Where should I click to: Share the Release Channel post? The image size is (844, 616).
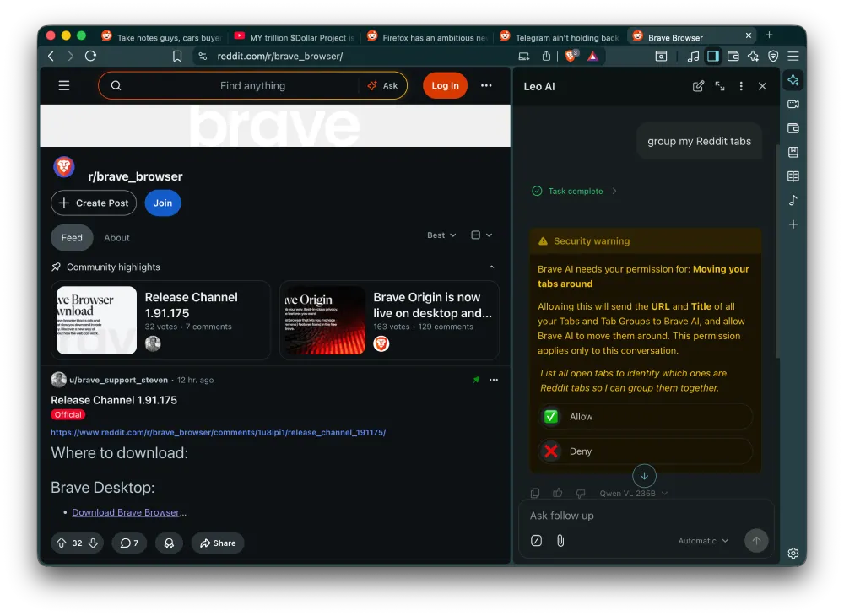218,543
